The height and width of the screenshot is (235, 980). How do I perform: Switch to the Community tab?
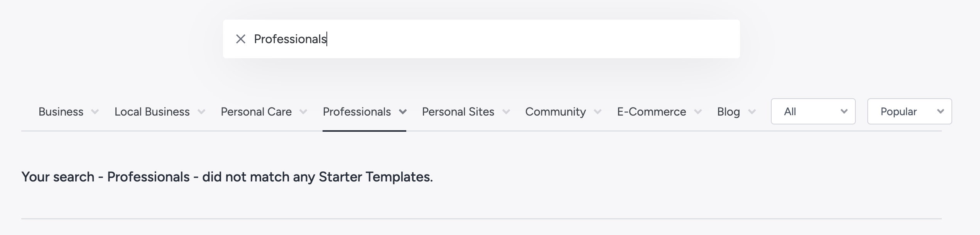pos(556,112)
